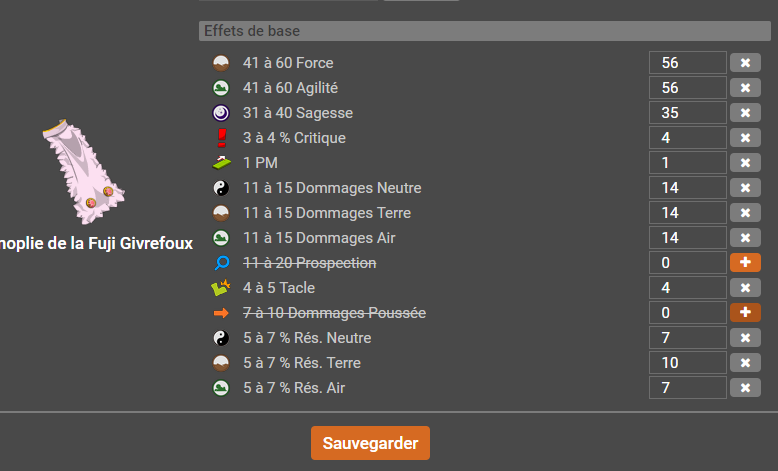This screenshot has width=778, height=471.
Task: Delete the 31 à 40 Sagesse effect
Action: 745,113
